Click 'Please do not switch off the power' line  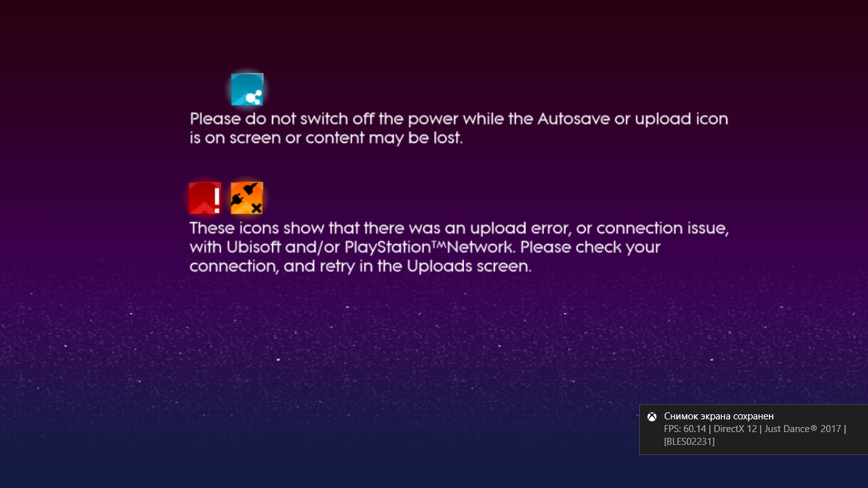pyautogui.click(x=324, y=119)
